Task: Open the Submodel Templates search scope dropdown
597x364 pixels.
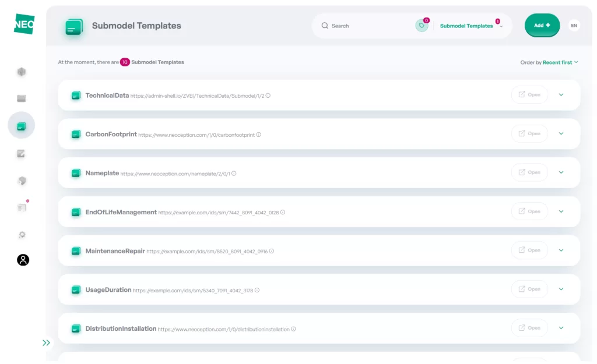Action: coord(471,26)
